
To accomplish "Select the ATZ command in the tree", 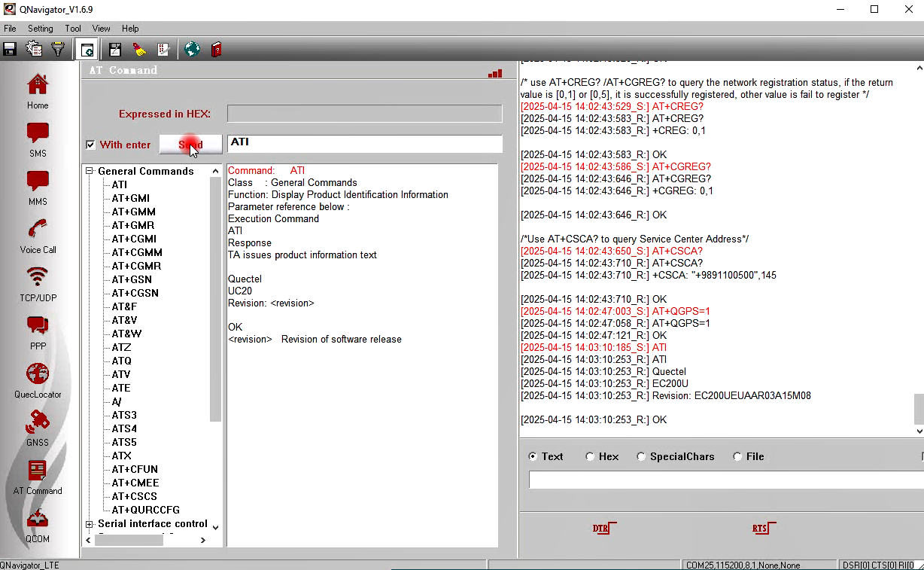I will [121, 347].
